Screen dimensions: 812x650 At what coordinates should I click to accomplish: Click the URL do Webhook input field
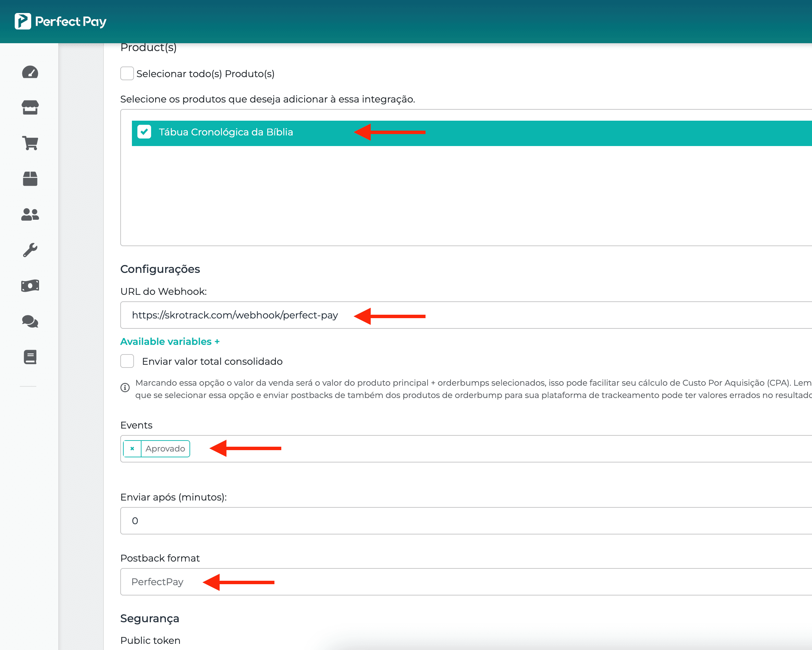tap(466, 315)
